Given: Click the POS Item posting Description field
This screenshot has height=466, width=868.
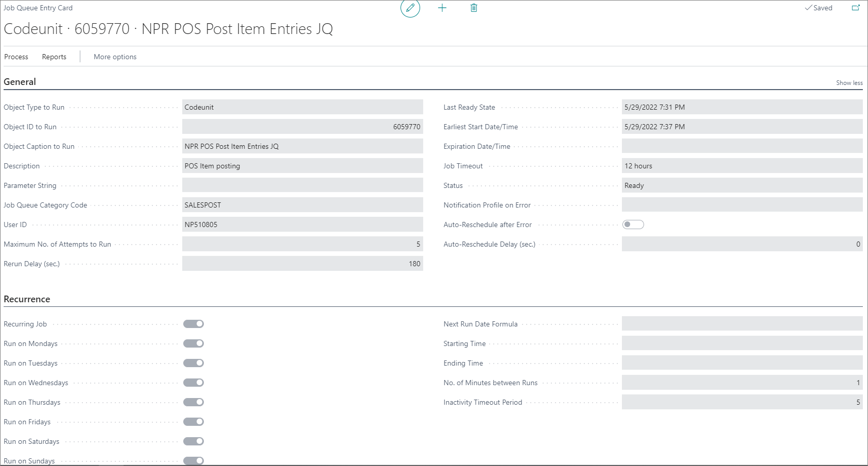Looking at the screenshot, I should pos(302,165).
